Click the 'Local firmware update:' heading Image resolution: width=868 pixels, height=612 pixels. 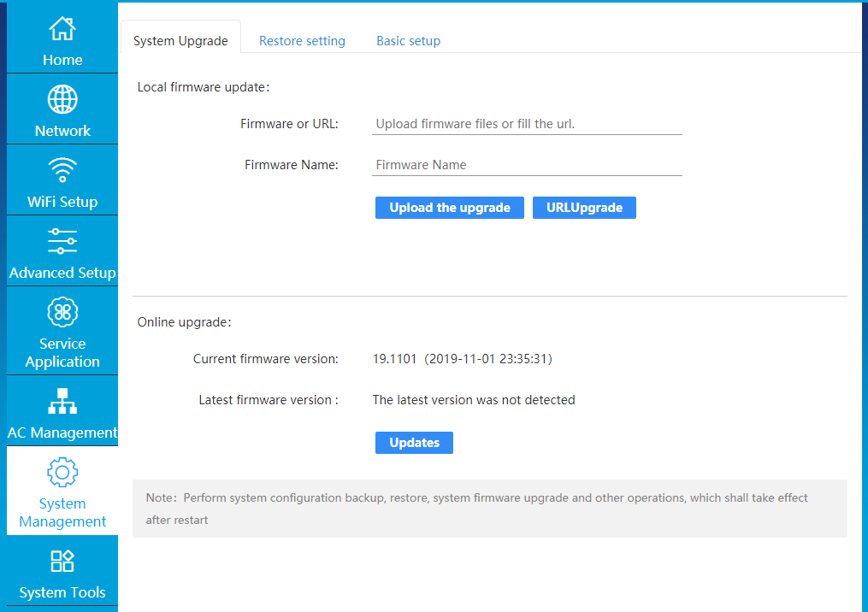pyautogui.click(x=204, y=87)
